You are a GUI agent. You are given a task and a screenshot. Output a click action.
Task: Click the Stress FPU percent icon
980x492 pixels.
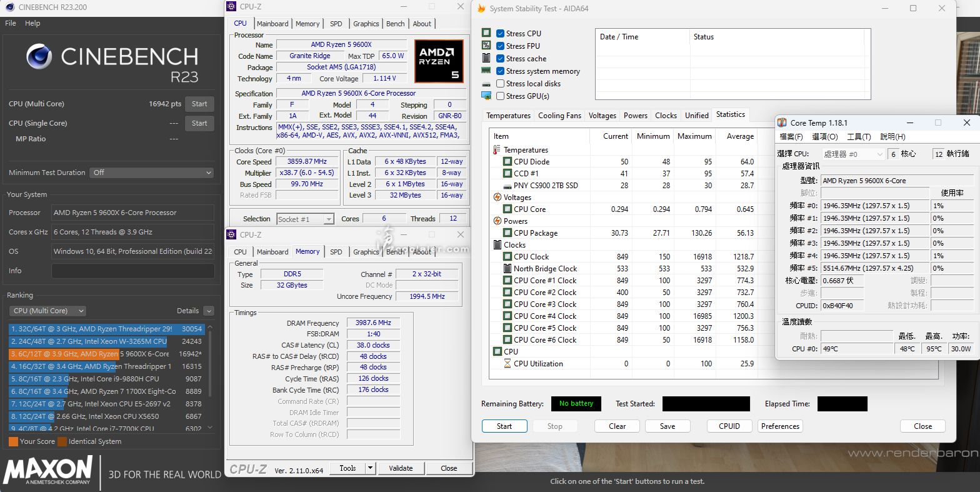point(486,46)
